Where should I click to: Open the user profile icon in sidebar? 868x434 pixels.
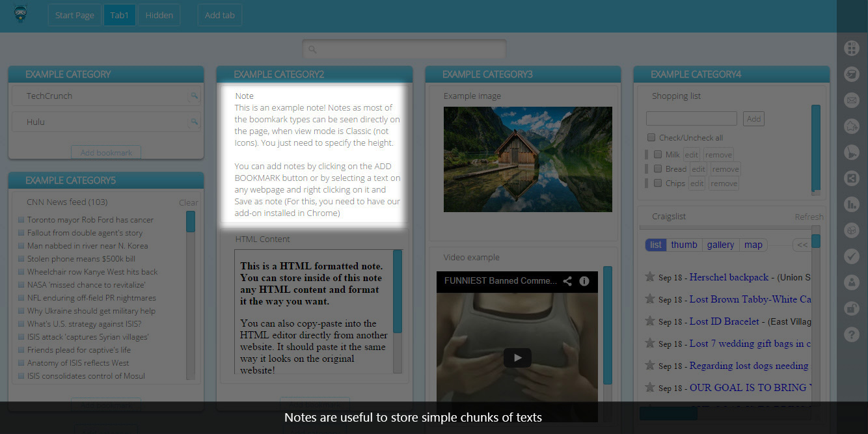851,282
